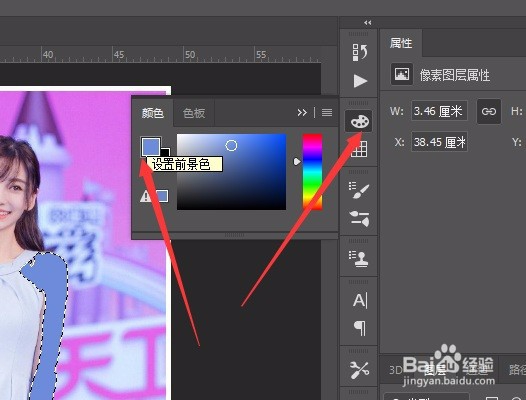The image size is (526, 400).
Task: Pick the gamut-safe color swatch
Action: click(x=162, y=196)
